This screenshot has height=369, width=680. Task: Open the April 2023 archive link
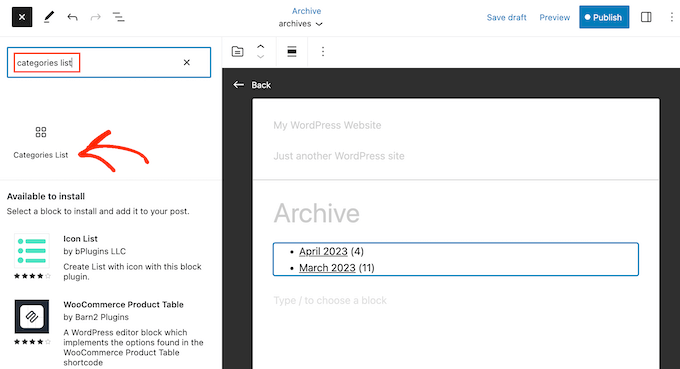323,251
